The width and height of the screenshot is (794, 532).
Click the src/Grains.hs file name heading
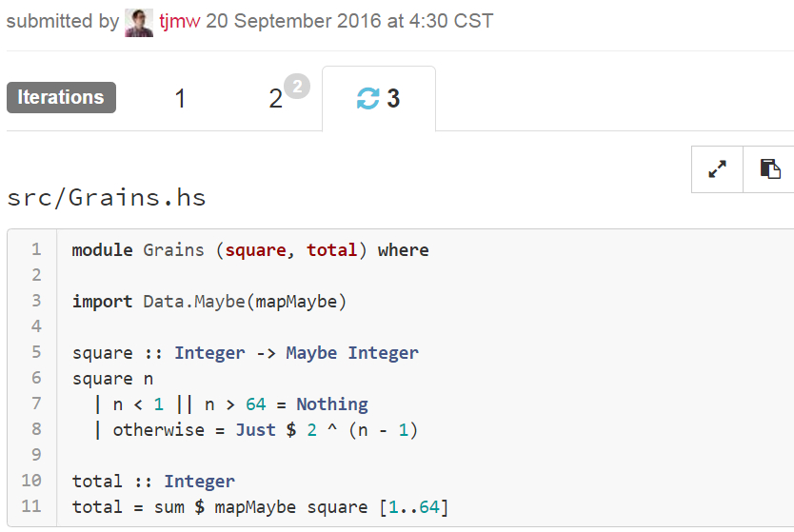click(x=107, y=197)
